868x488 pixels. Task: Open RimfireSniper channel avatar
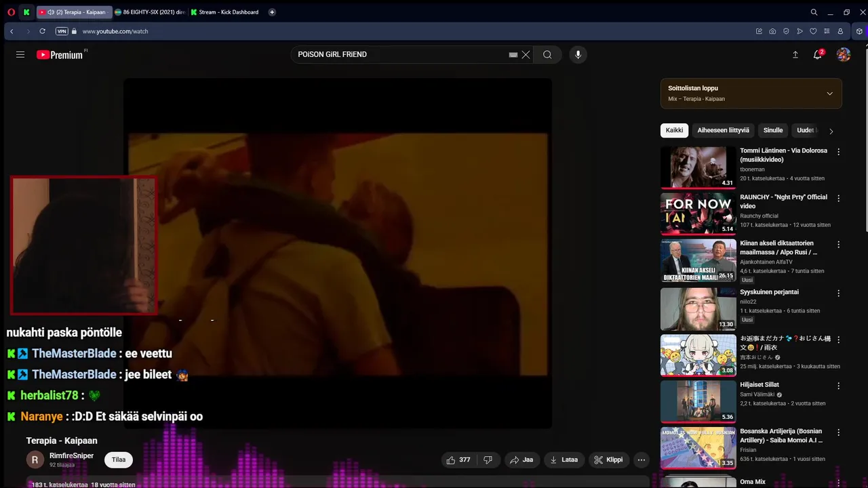(x=35, y=460)
